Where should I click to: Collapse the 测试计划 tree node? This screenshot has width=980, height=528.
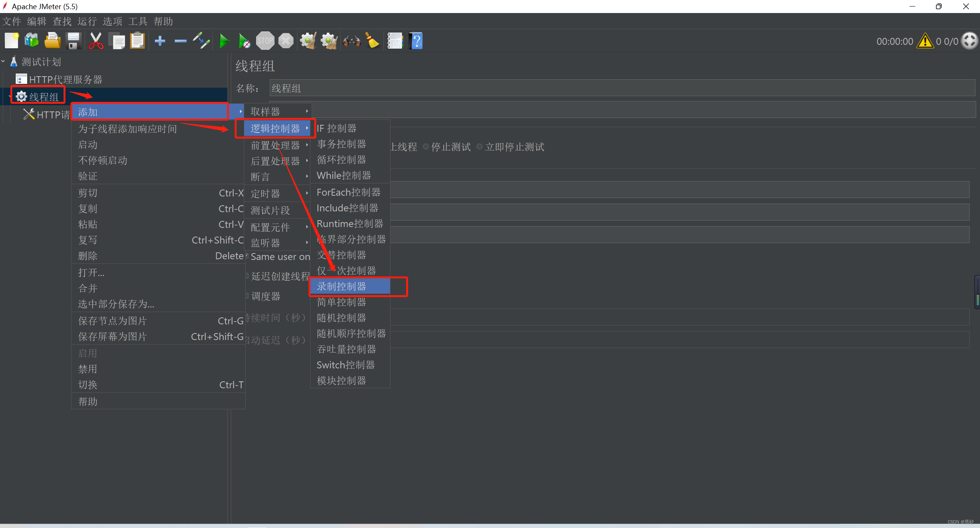click(3, 61)
